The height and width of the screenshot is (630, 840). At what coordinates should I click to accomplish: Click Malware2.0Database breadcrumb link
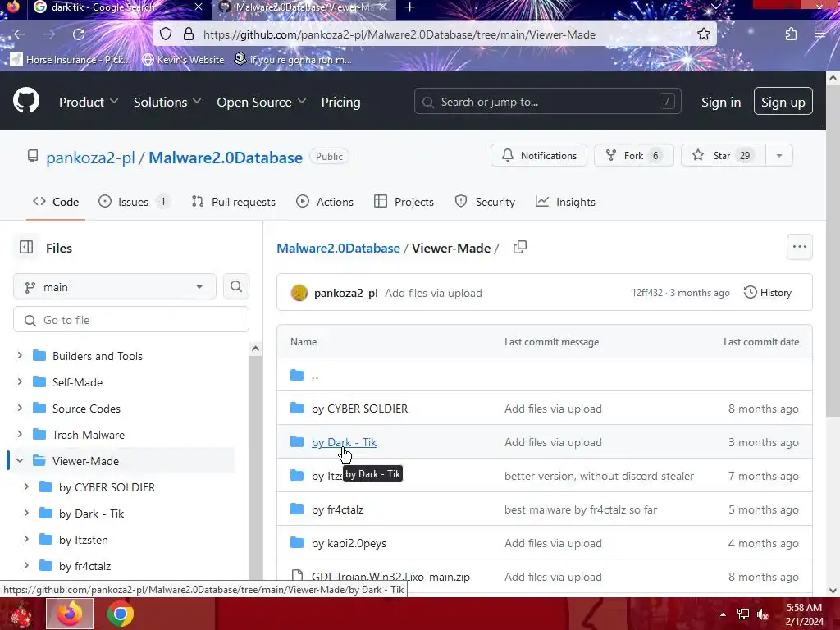338,248
